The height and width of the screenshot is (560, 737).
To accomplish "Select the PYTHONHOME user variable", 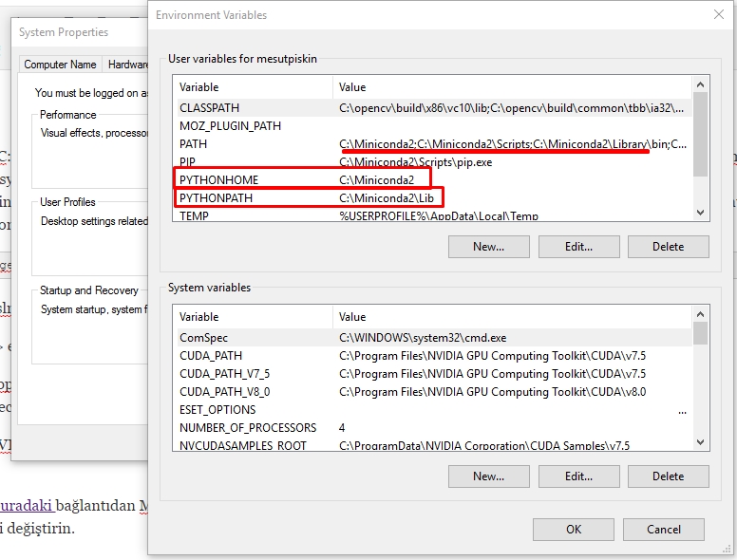I will coord(218,180).
